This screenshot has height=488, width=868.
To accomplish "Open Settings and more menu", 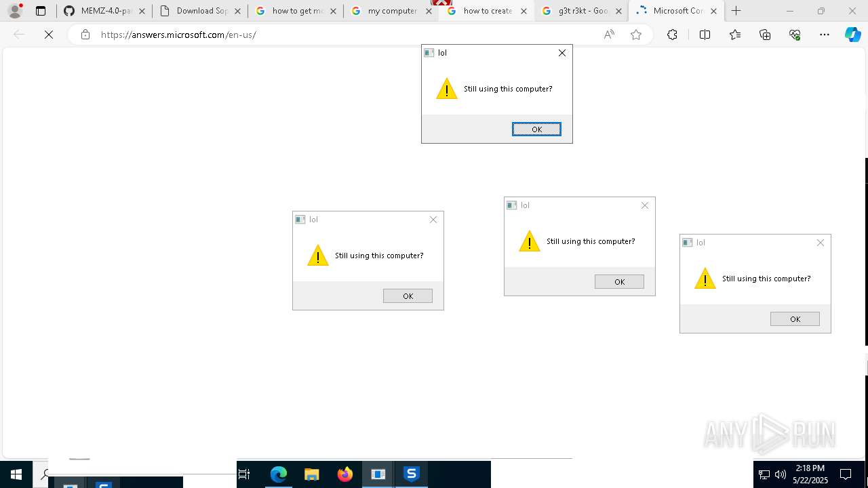I will (x=825, y=35).
